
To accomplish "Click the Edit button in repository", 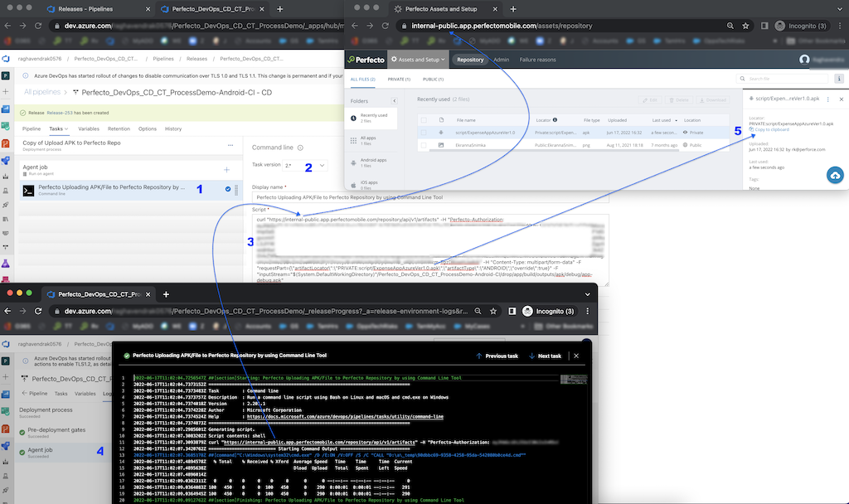I will [650, 100].
